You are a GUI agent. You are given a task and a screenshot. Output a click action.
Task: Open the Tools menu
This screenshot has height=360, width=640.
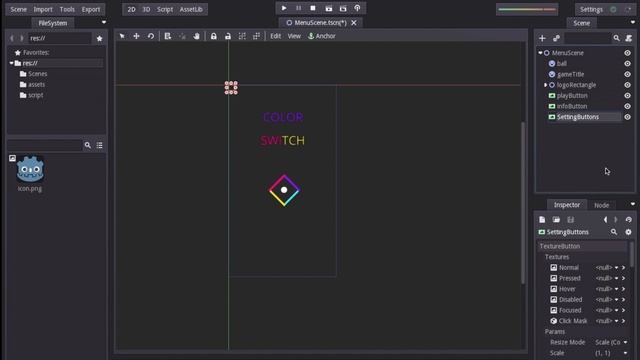[x=67, y=9]
